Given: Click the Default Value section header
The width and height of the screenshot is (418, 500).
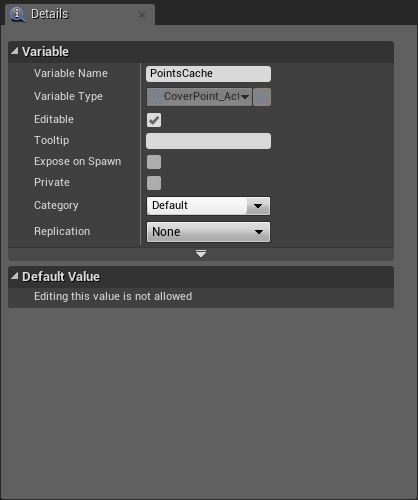Looking at the screenshot, I should [x=201, y=277].
